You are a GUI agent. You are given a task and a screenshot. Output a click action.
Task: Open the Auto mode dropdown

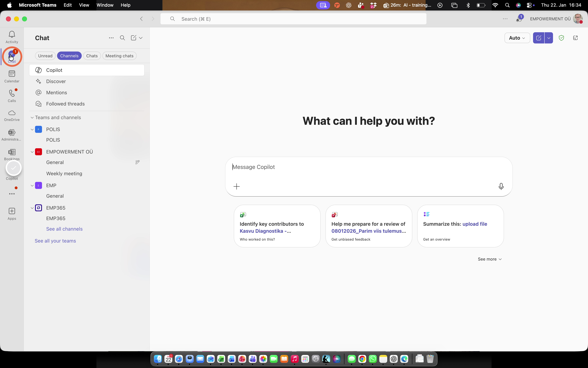point(517,38)
